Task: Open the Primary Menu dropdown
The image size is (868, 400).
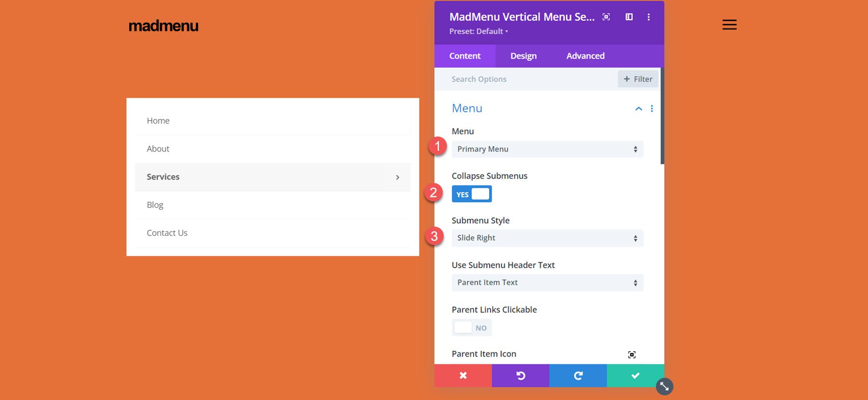Action: (547, 149)
